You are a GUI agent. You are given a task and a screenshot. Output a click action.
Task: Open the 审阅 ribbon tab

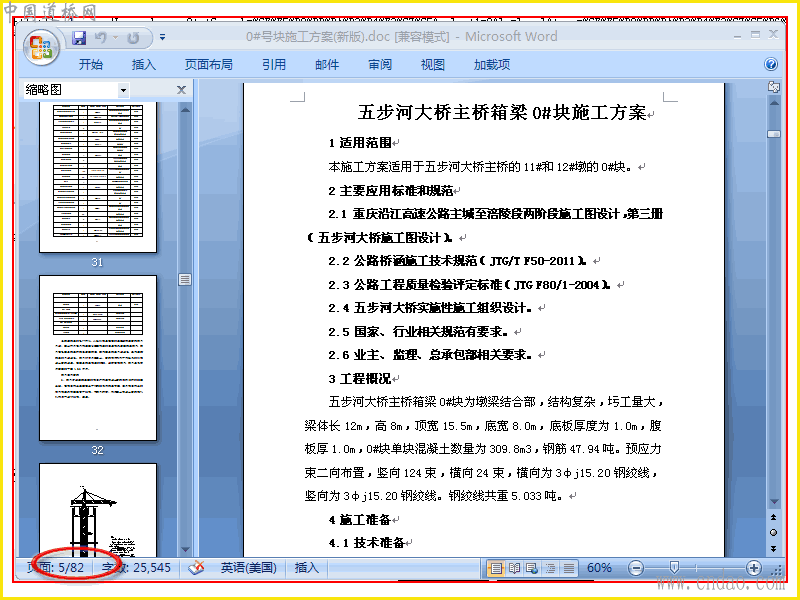pyautogui.click(x=380, y=65)
